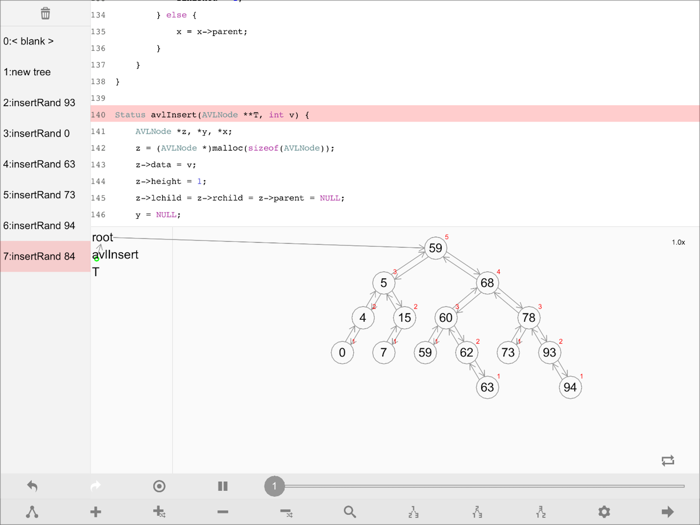The image size is (700, 525).
Task: Click the plus icon to insert a node
Action: [x=96, y=512]
